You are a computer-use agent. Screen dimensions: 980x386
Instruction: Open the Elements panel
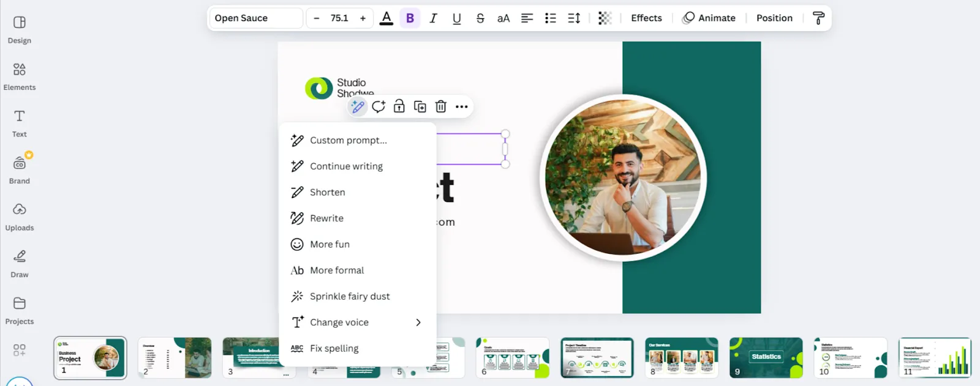click(x=20, y=76)
